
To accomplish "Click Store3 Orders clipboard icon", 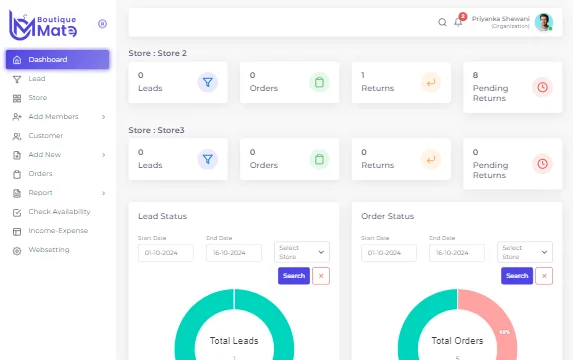I will [319, 159].
